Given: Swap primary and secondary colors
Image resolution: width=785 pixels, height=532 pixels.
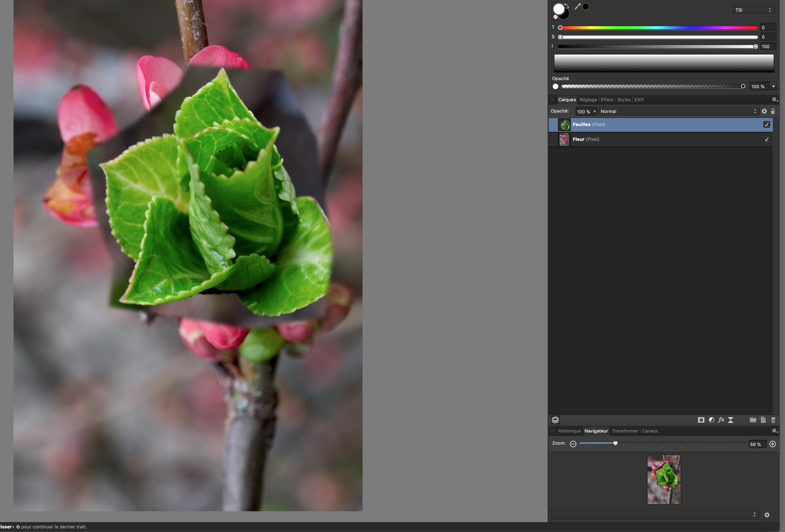Looking at the screenshot, I should (567, 5).
